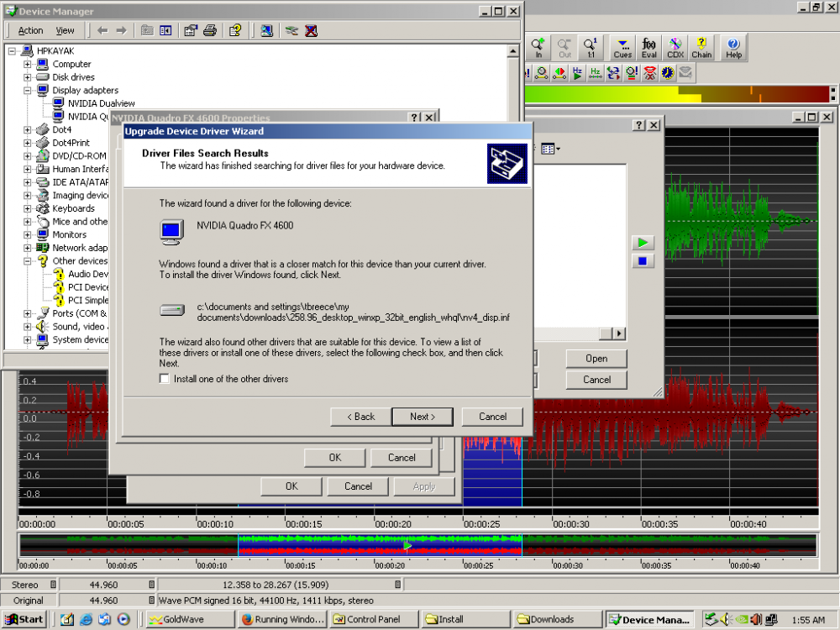Screen dimensions: 840x630
Task: Click the GoldWave Help icon
Action: pyautogui.click(x=733, y=47)
